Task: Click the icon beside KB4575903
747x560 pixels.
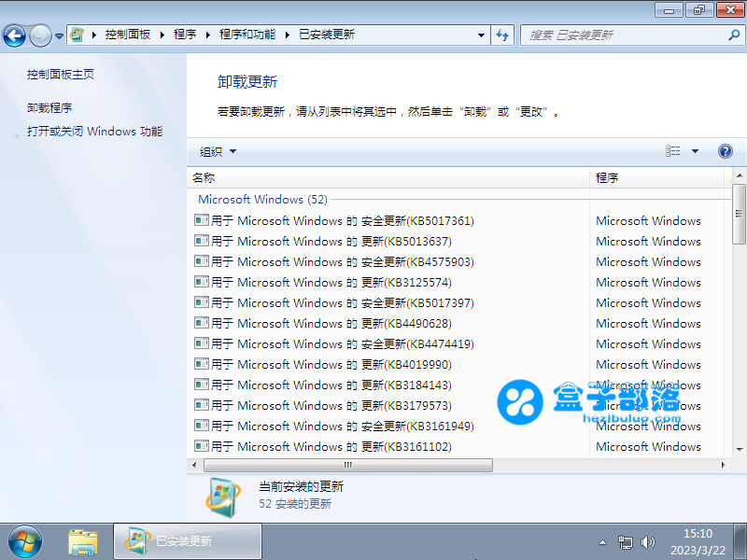Action: 202,261
